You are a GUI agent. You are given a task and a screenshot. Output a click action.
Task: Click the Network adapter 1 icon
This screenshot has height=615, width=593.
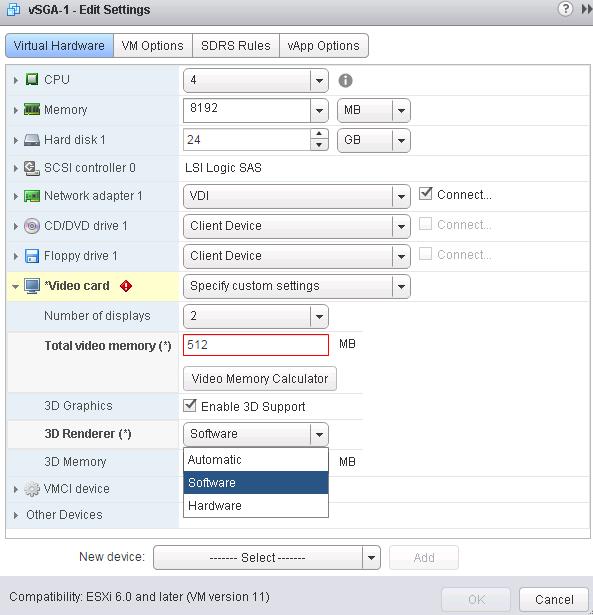pos(32,196)
